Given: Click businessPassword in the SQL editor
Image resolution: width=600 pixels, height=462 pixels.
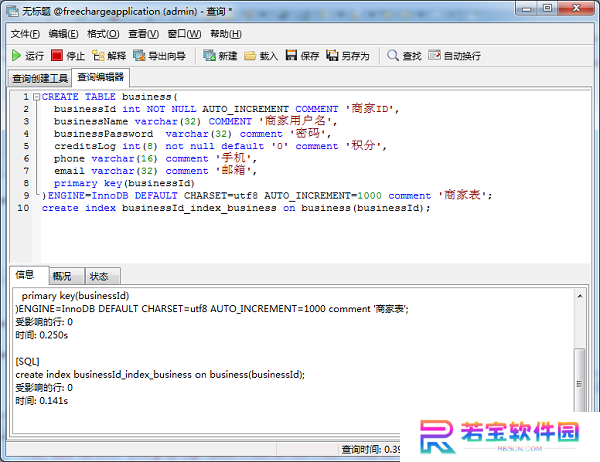Looking at the screenshot, I should tap(103, 134).
